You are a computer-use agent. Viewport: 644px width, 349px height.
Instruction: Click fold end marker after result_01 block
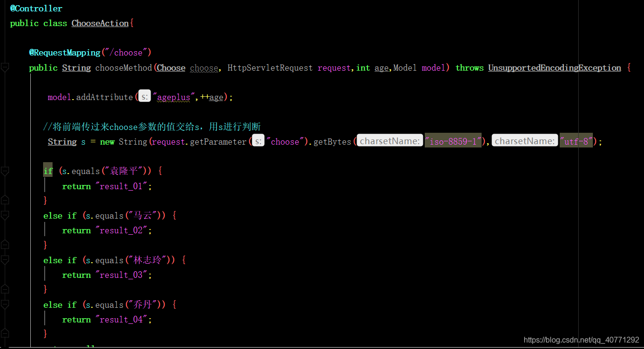(5, 200)
